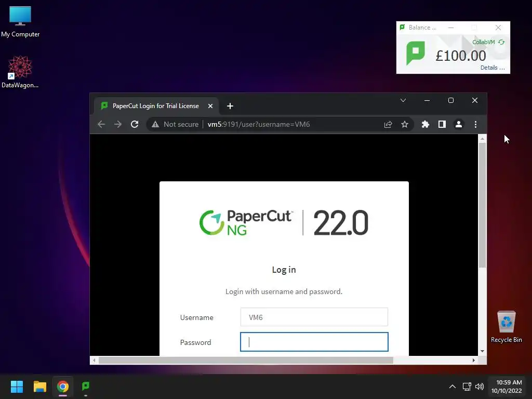Click the horizontal scrollbar right arrow
Image resolution: width=532 pixels, height=399 pixels.
474,361
